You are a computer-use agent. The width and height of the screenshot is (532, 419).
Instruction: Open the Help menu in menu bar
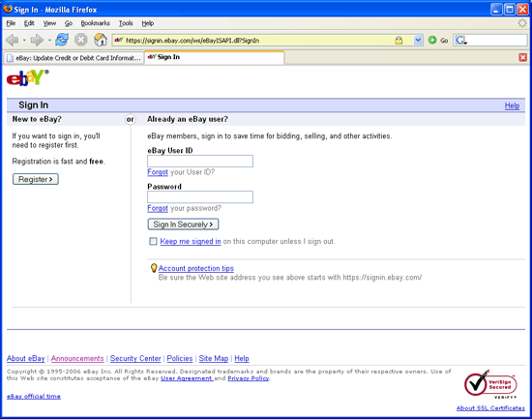tap(148, 23)
